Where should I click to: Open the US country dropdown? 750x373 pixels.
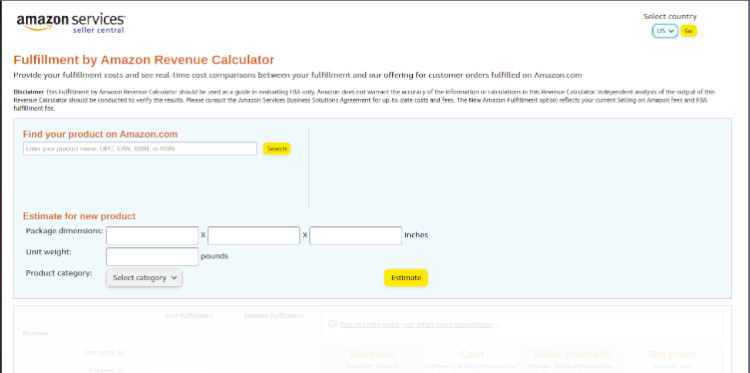pos(665,31)
